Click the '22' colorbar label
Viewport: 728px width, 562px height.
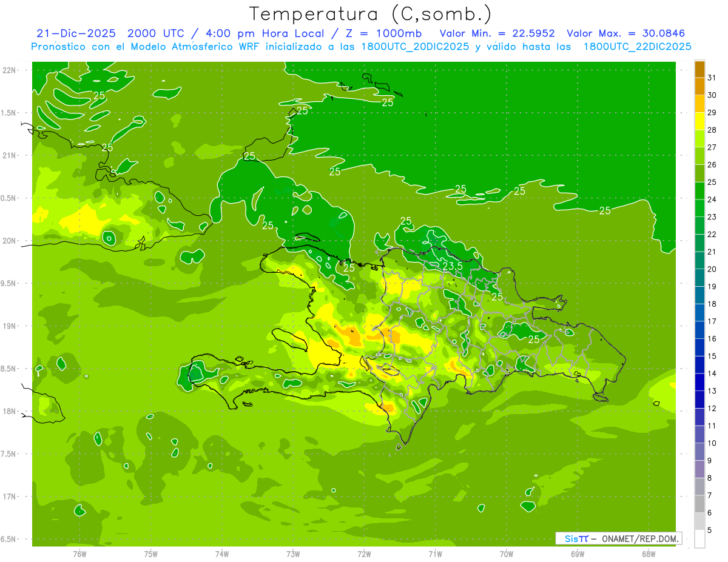pyautogui.click(x=712, y=235)
